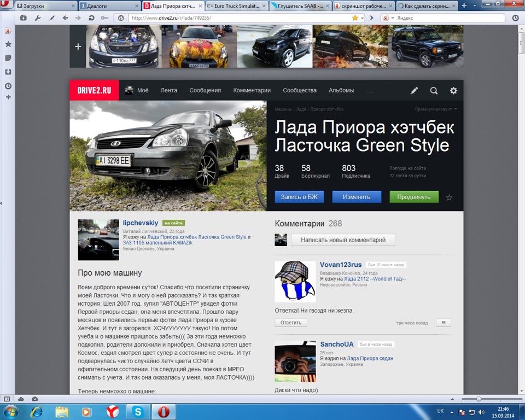Switch to the Диалоги tab
This screenshot has width=525, height=420.
coord(109,5)
